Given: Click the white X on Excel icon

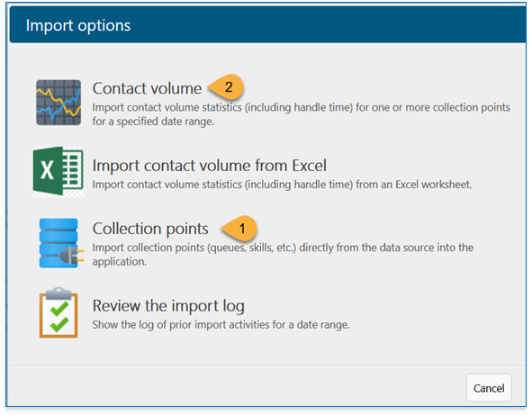Looking at the screenshot, I should tap(47, 170).
